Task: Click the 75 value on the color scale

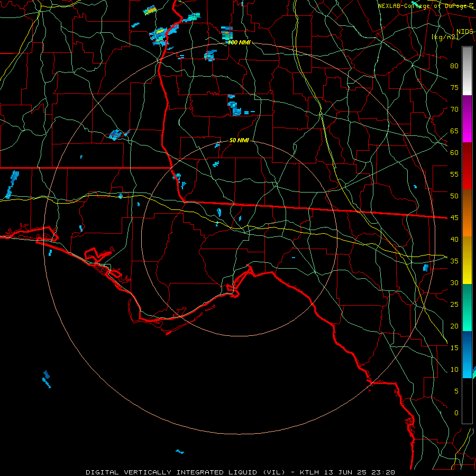Action: (454, 87)
